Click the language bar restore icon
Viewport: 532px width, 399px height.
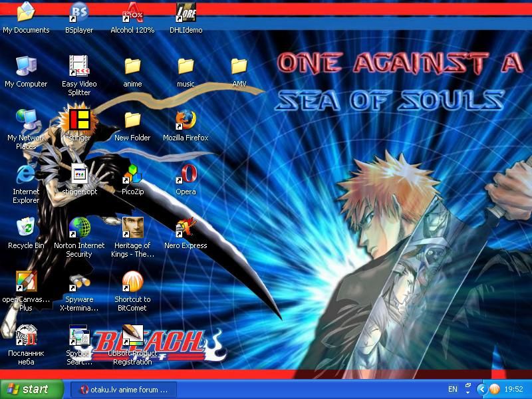click(x=468, y=386)
